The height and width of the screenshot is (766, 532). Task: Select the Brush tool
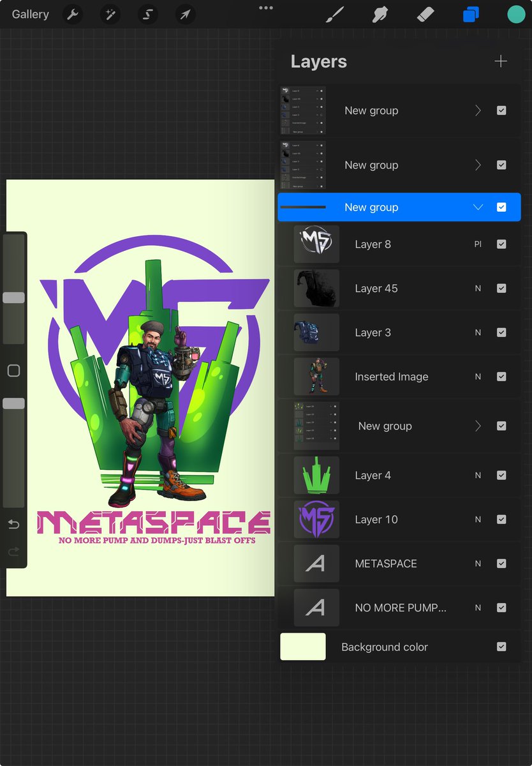335,14
